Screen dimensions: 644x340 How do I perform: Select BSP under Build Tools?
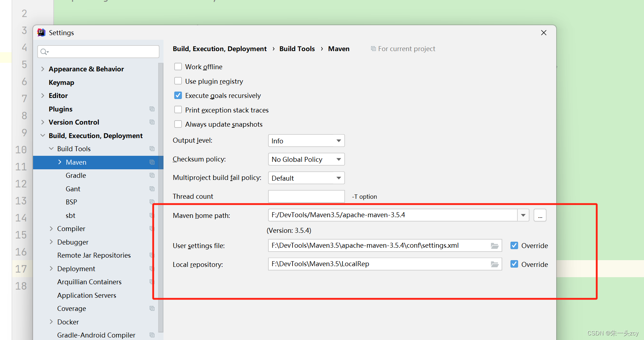click(x=71, y=202)
